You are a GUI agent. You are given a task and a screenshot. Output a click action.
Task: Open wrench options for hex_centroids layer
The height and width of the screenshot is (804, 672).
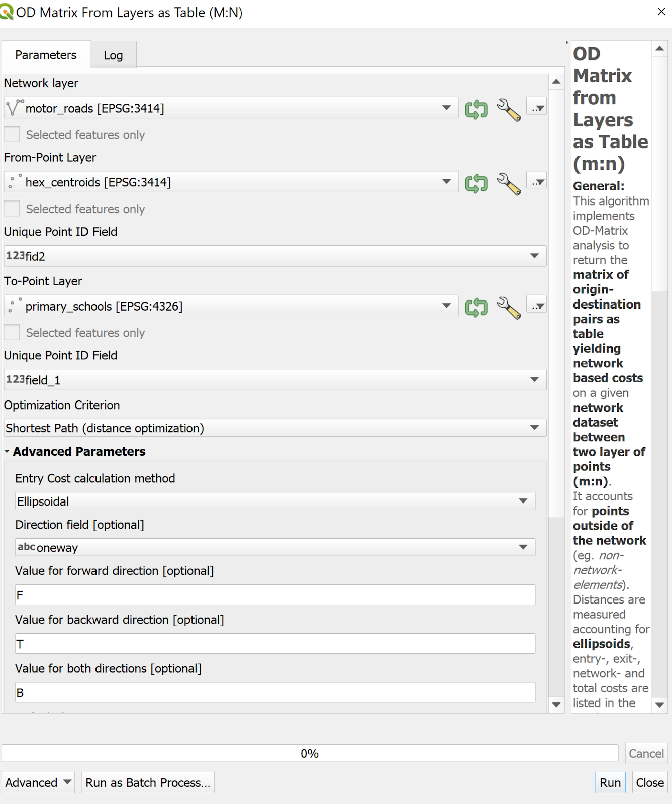click(508, 183)
